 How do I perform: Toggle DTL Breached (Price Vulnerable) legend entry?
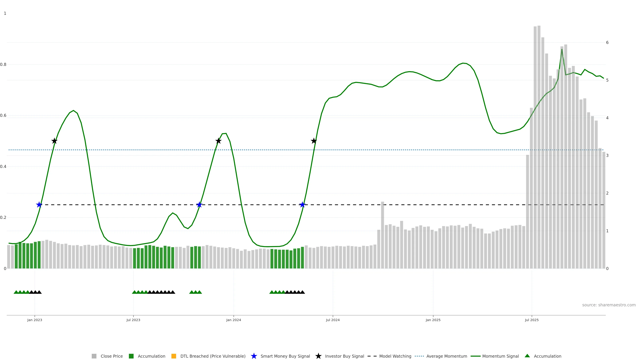click(213, 356)
